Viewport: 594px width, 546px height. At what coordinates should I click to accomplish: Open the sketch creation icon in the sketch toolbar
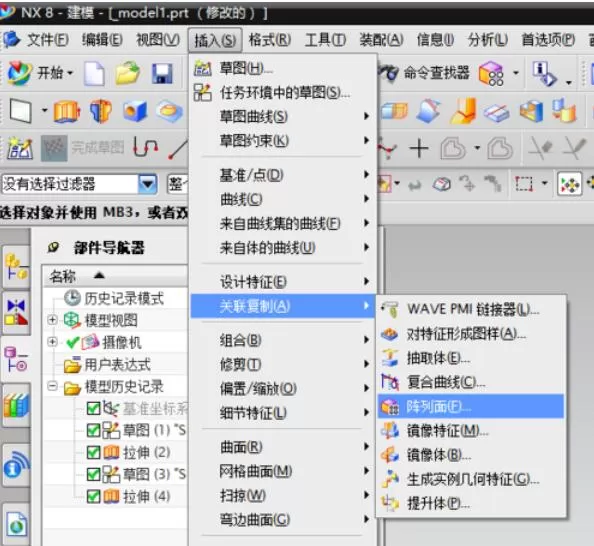(20, 148)
